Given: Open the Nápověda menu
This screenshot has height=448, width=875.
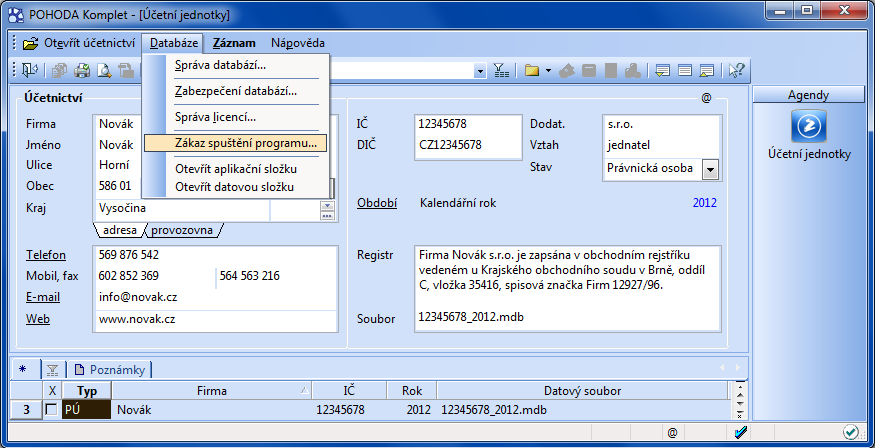Looking at the screenshot, I should click(297, 43).
